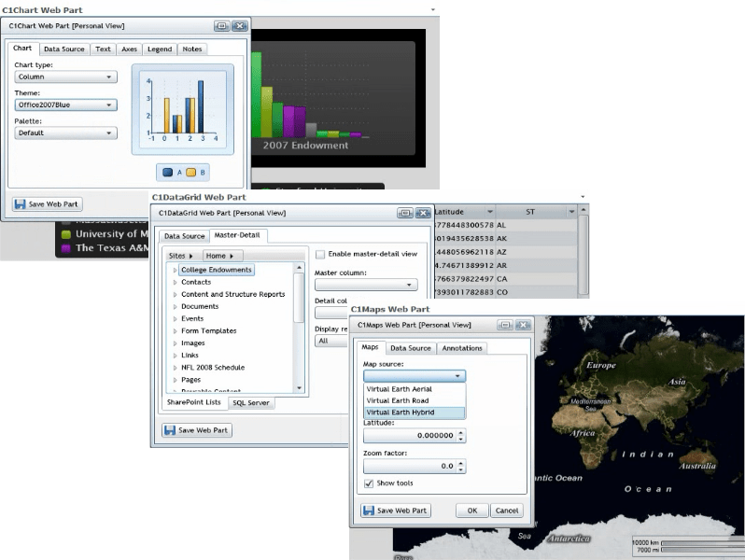Open the Axes tab

pyautogui.click(x=129, y=49)
